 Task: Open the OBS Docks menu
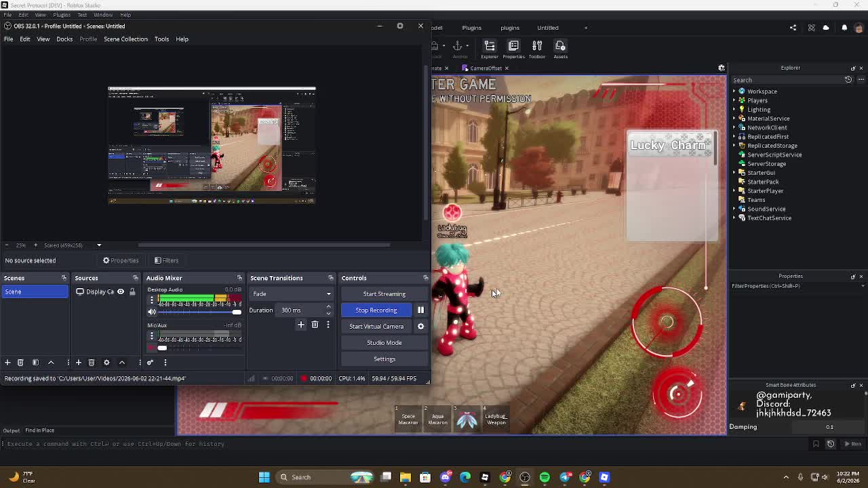point(64,39)
